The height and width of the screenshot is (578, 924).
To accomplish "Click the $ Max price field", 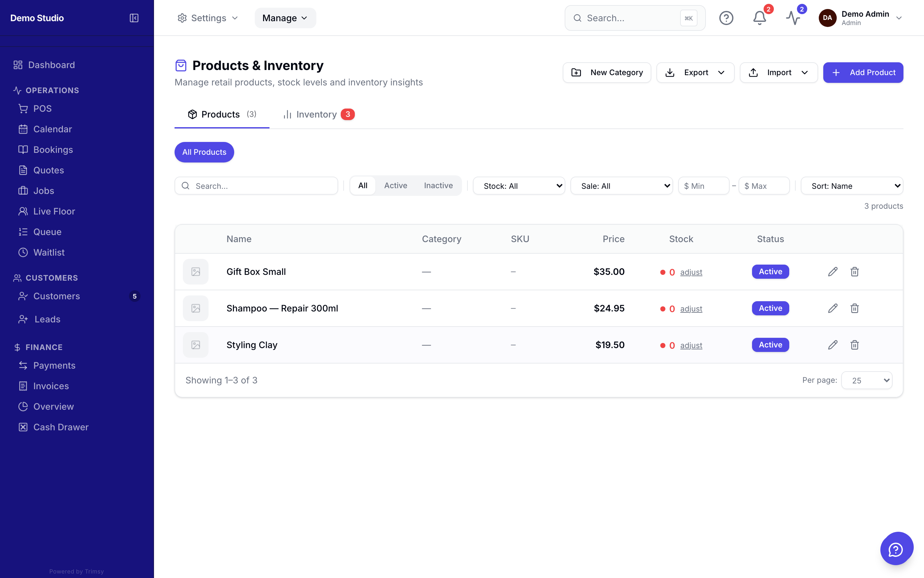I will point(764,186).
